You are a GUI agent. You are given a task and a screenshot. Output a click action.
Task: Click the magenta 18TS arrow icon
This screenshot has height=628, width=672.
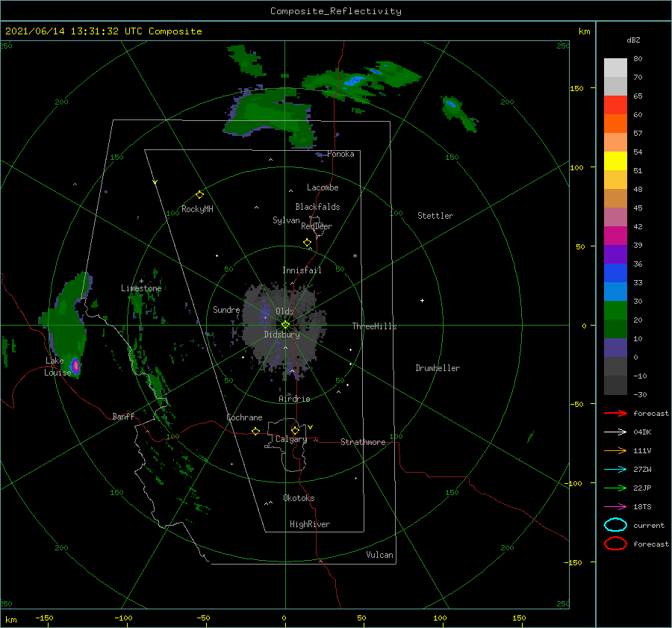click(x=615, y=506)
